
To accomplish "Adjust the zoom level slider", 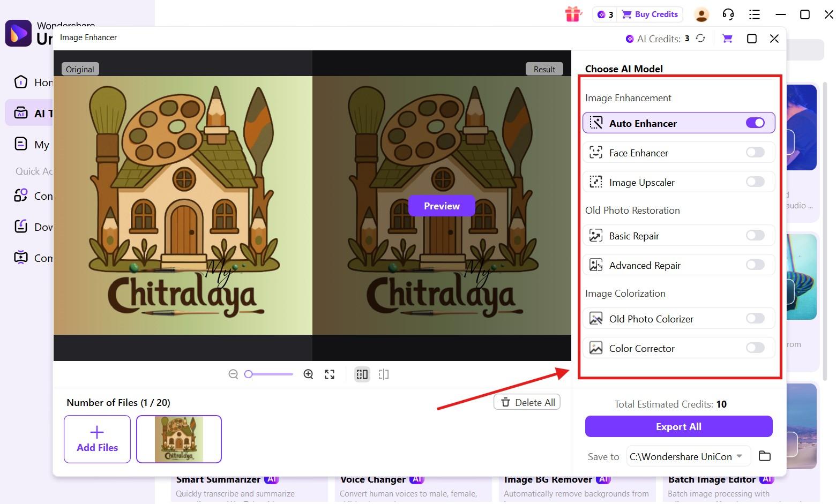I will coord(268,374).
